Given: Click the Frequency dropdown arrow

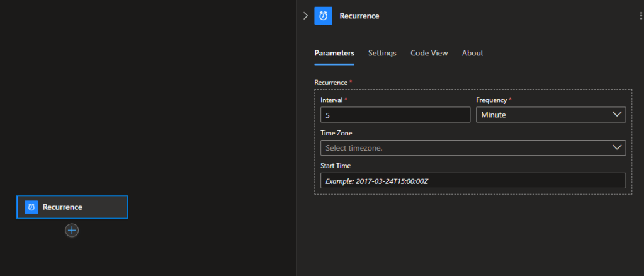Looking at the screenshot, I should pyautogui.click(x=616, y=115).
